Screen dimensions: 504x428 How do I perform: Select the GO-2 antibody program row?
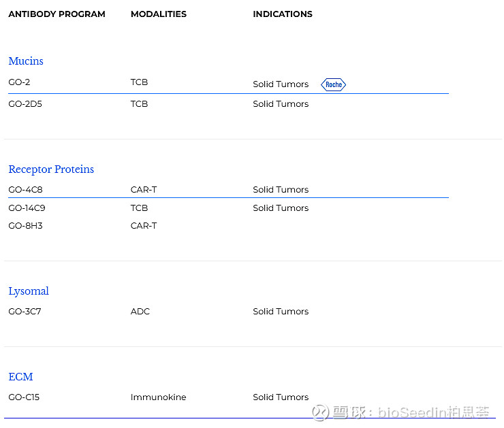[x=19, y=82]
